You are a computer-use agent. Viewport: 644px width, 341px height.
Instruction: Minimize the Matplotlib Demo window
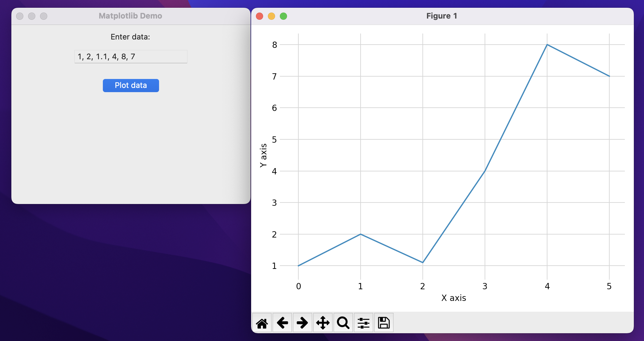[32, 16]
